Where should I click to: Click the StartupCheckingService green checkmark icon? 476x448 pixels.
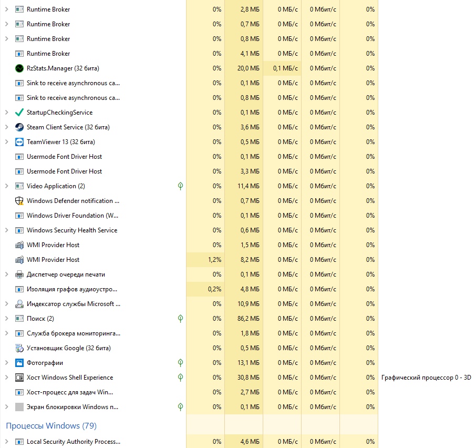click(x=19, y=113)
